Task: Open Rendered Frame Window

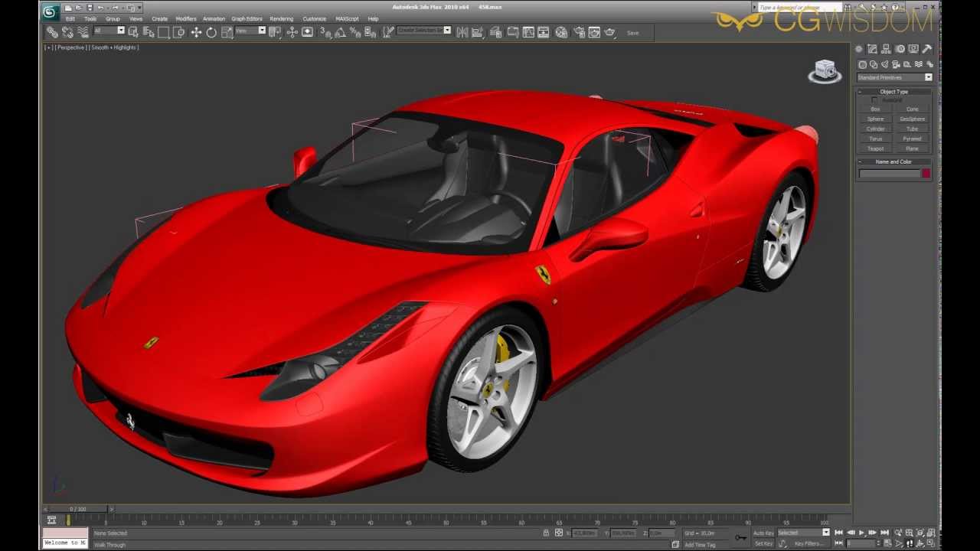Action: (x=594, y=32)
